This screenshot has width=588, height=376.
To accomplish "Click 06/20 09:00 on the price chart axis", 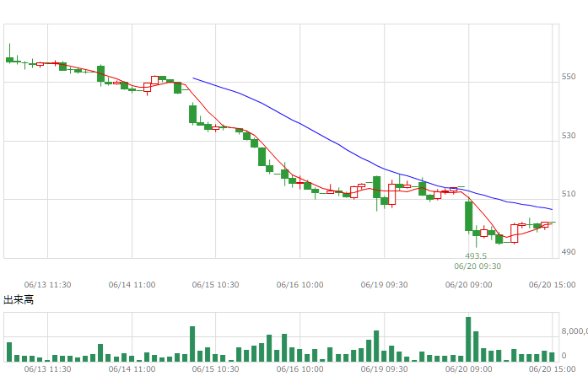I will 469,285.
